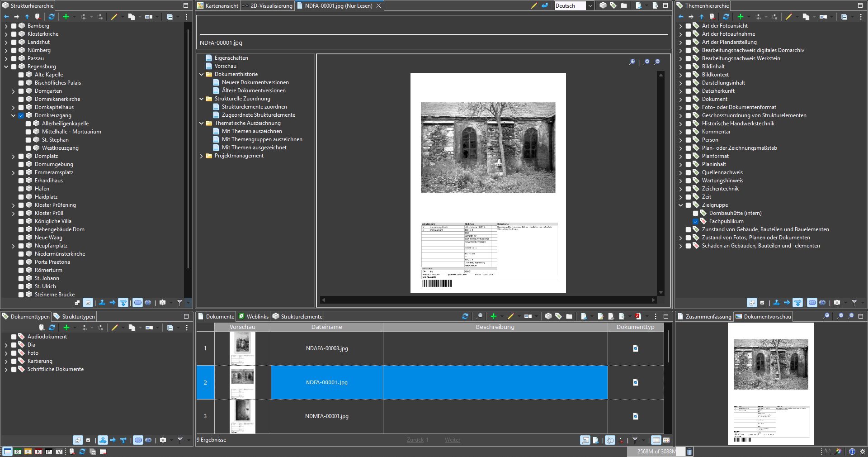The height and width of the screenshot is (457, 868).
Task: Collapse the Regensburg tree node
Action: click(x=6, y=67)
